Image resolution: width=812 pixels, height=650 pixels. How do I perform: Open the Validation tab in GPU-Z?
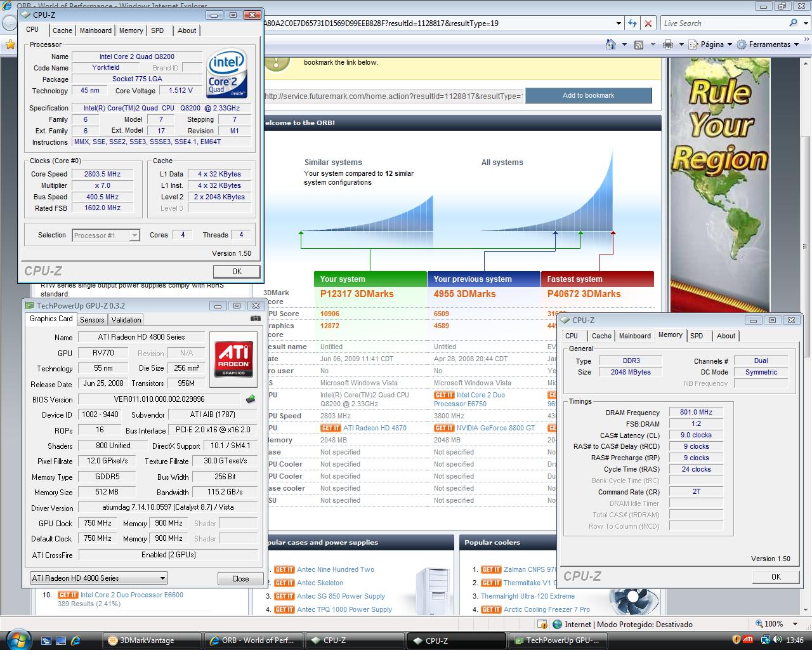[x=126, y=320]
